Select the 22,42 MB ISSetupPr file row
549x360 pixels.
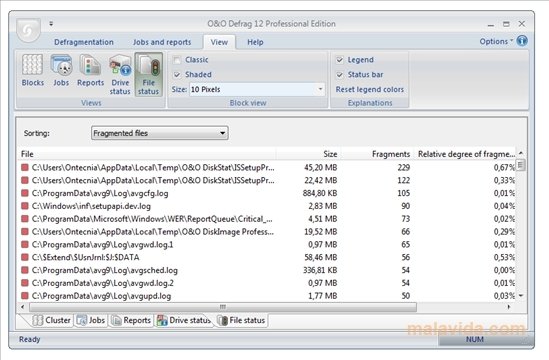[268, 180]
